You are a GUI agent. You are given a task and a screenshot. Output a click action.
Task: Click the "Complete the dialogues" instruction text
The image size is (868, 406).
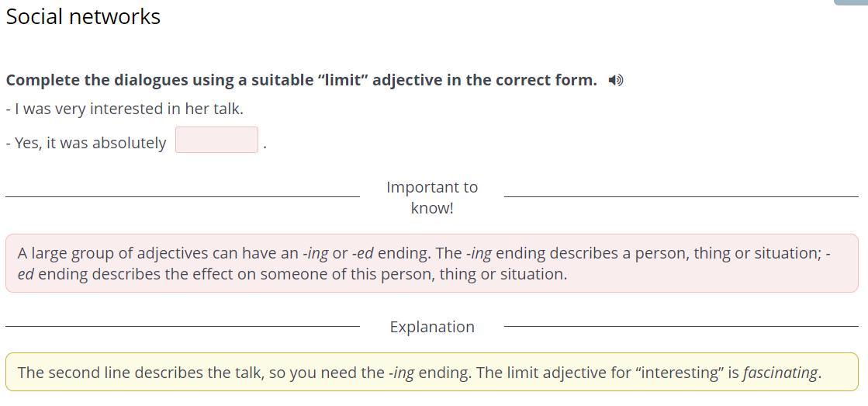click(x=301, y=80)
